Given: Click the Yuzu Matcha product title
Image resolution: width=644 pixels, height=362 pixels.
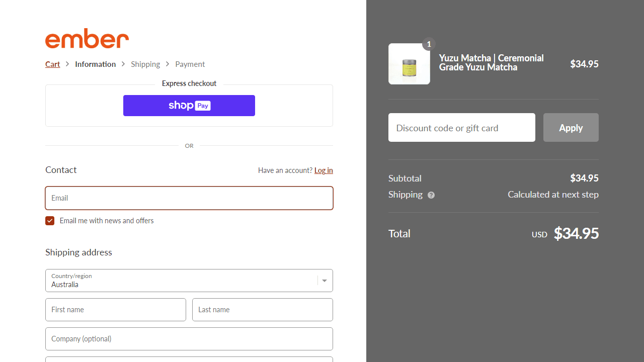Looking at the screenshot, I should click(x=492, y=63).
